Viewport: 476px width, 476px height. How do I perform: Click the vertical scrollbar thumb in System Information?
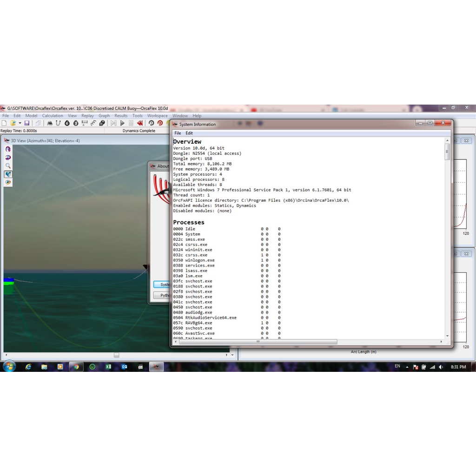pyautogui.click(x=447, y=152)
